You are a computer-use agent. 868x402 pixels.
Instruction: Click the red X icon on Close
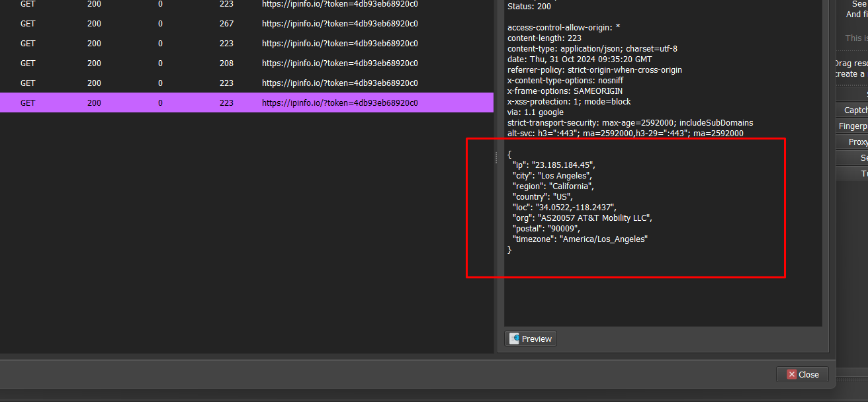pyautogui.click(x=791, y=374)
